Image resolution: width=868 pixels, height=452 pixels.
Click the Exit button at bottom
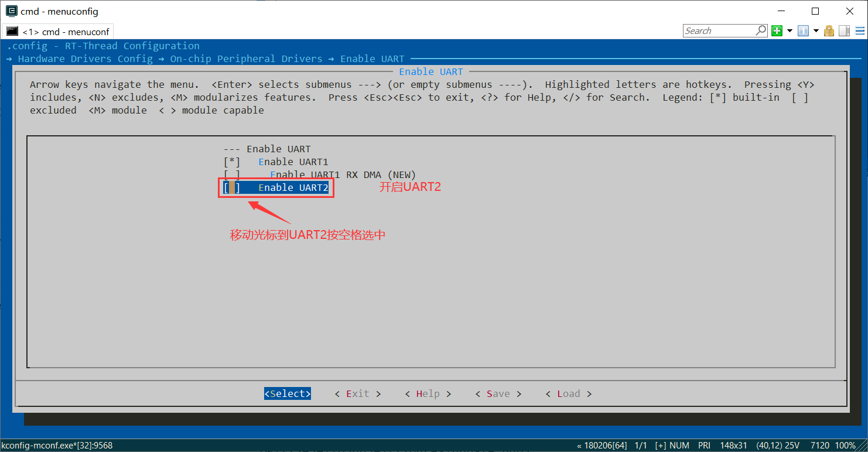(357, 393)
